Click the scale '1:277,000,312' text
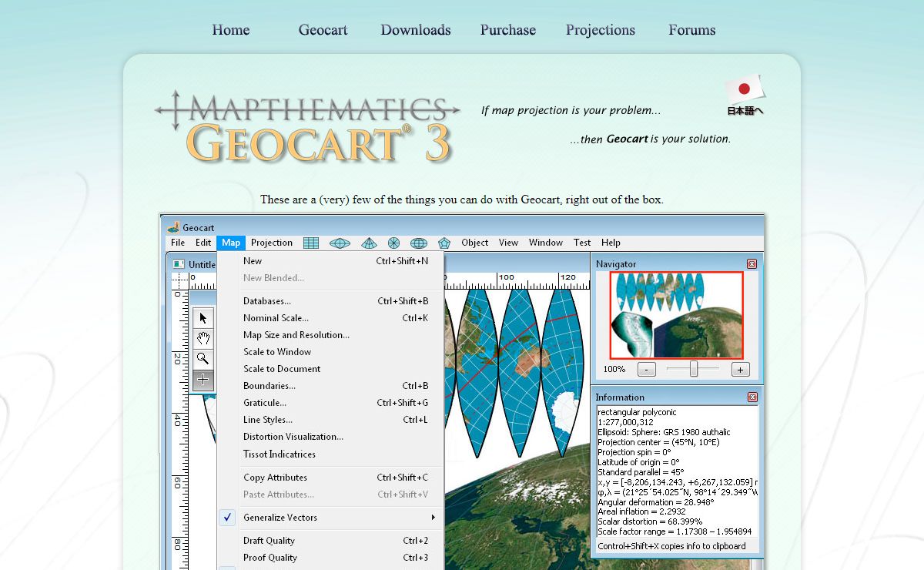924x570 pixels. point(625,422)
